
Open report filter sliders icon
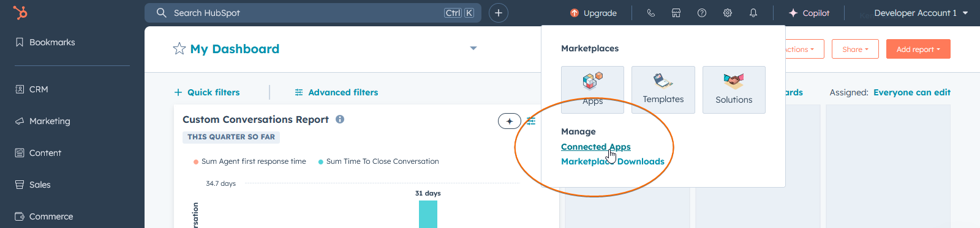pyautogui.click(x=531, y=121)
